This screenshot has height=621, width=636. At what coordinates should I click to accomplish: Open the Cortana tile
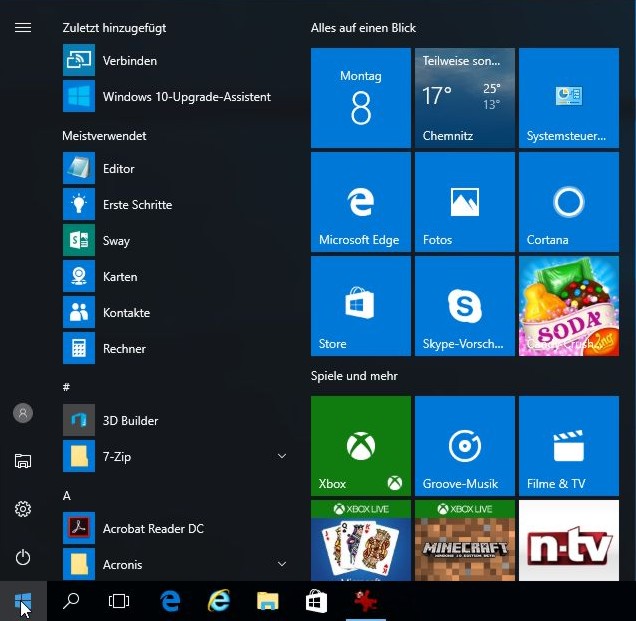[569, 202]
